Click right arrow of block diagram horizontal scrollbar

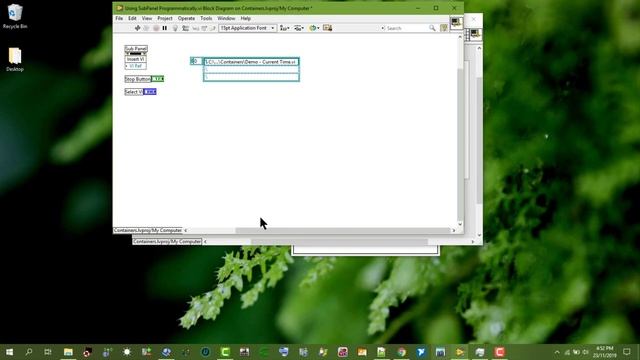coord(453,231)
